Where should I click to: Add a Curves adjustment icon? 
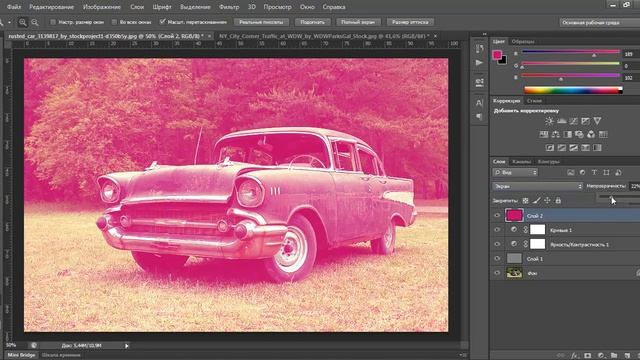pyautogui.click(x=573, y=121)
